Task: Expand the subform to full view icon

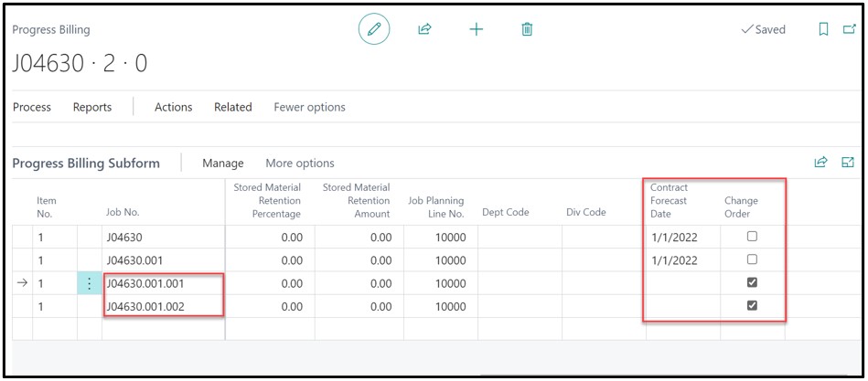Action: pyautogui.click(x=847, y=163)
